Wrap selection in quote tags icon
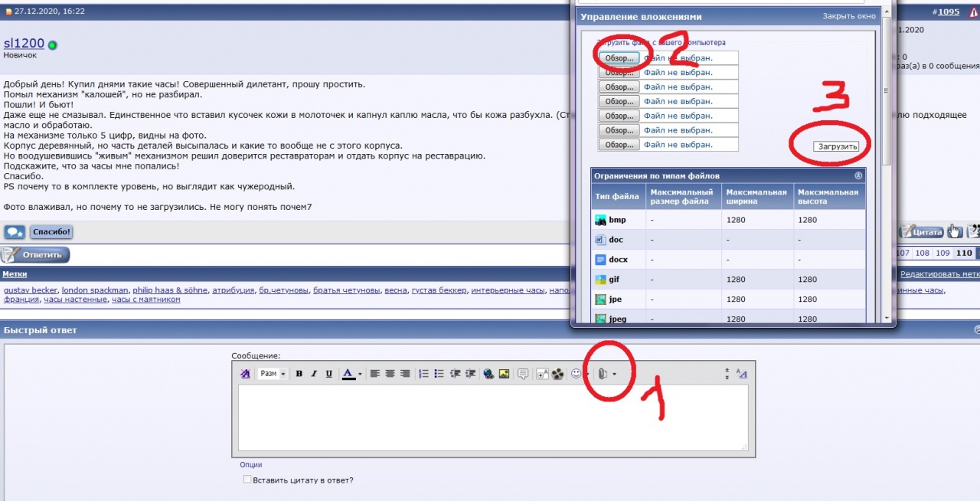Screen dimensions: 980x501 point(524,374)
